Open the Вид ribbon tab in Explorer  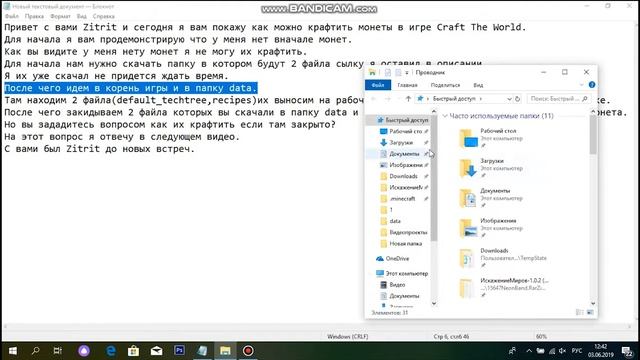pos(478,85)
